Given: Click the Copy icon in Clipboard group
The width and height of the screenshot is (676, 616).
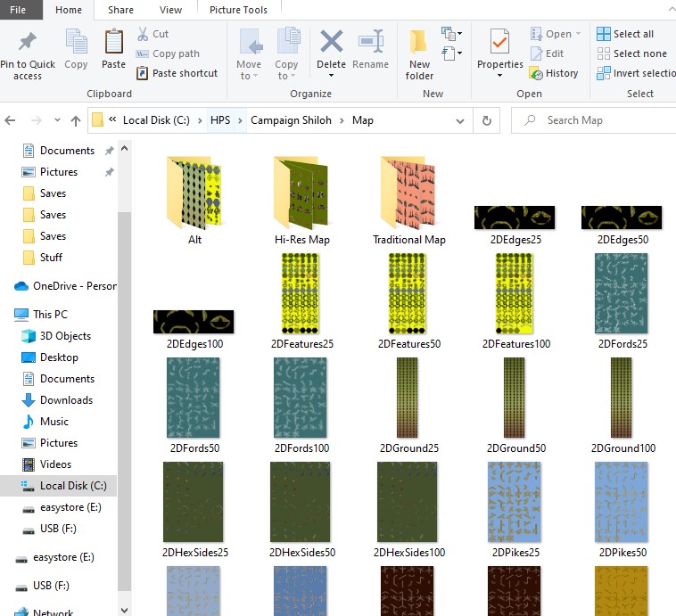Looking at the screenshot, I should [76, 42].
